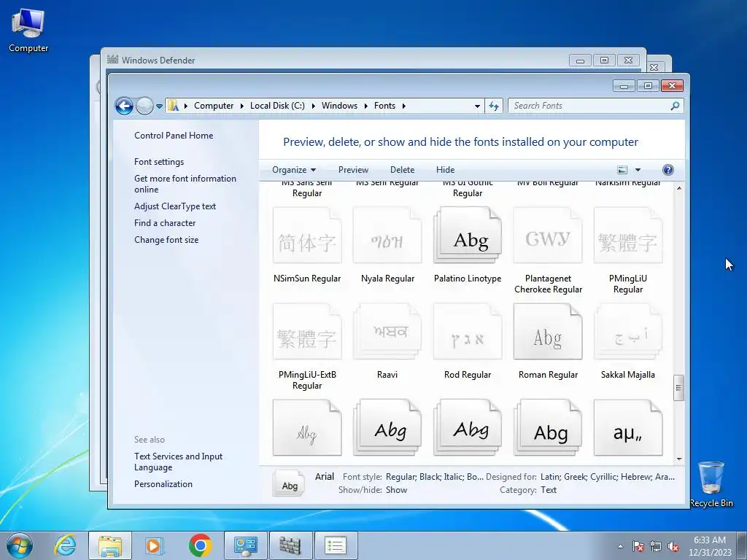Open the checklist window taskbar button
The image size is (747, 560).
pos(336,545)
